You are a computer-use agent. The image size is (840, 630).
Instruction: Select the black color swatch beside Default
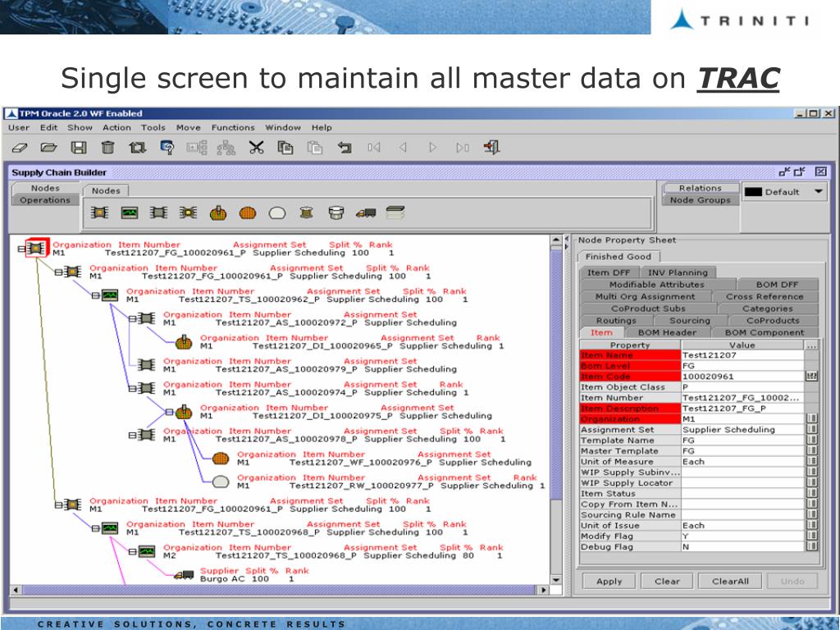[x=753, y=192]
